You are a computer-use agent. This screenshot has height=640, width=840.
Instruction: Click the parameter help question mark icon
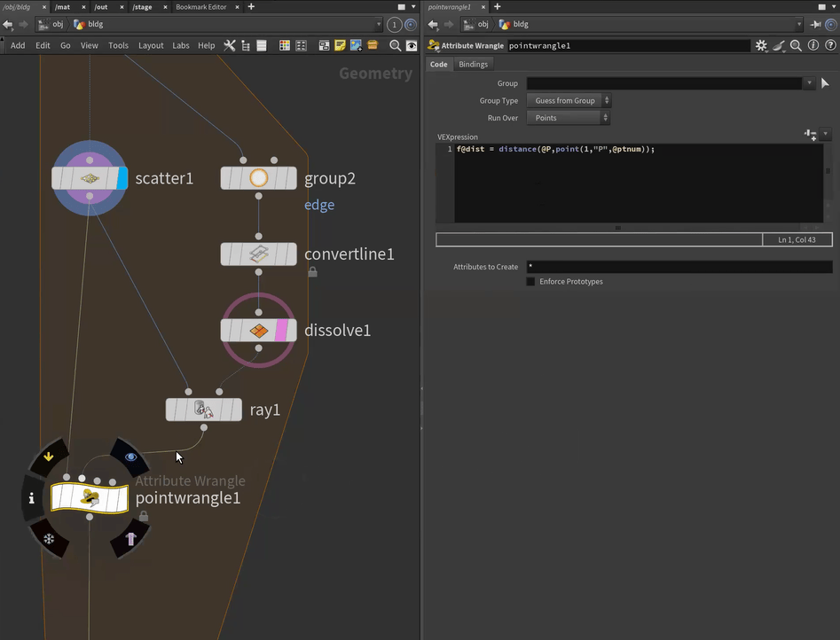coord(828,45)
